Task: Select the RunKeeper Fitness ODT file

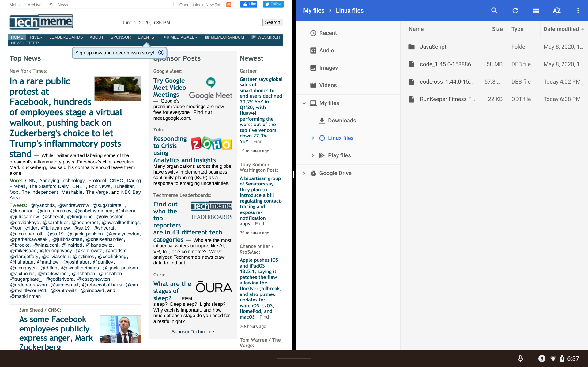Action: point(494,99)
